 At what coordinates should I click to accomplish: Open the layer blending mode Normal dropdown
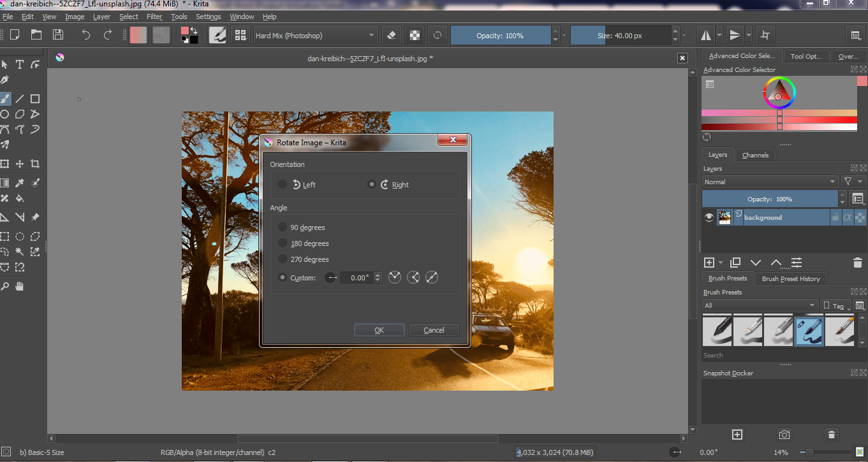point(770,181)
